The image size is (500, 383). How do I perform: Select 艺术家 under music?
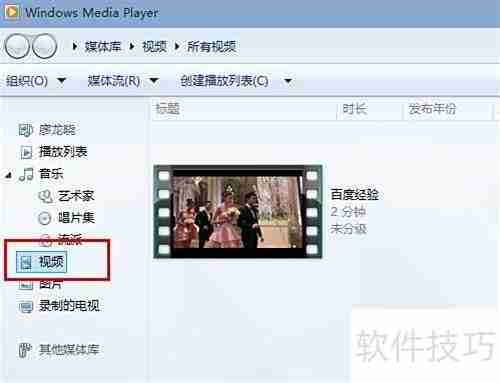click(76, 196)
